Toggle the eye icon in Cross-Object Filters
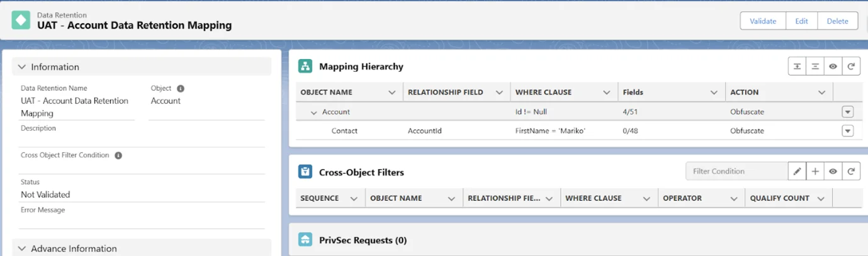This screenshot has width=868, height=256. [x=833, y=171]
